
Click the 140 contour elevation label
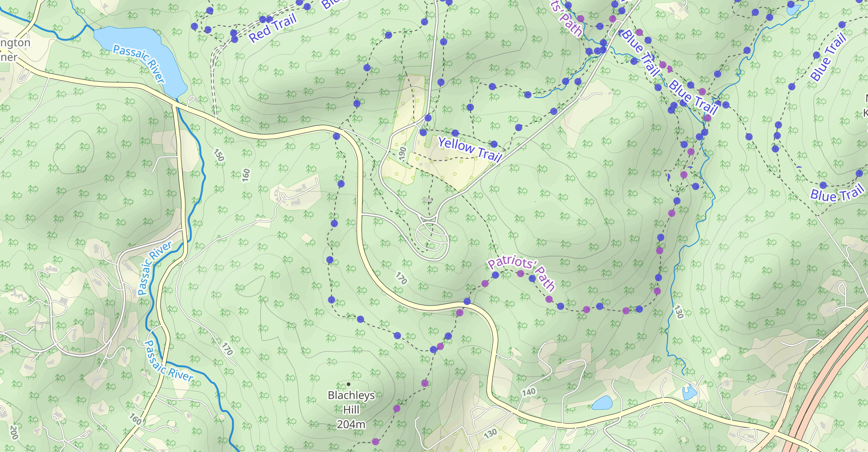528,392
